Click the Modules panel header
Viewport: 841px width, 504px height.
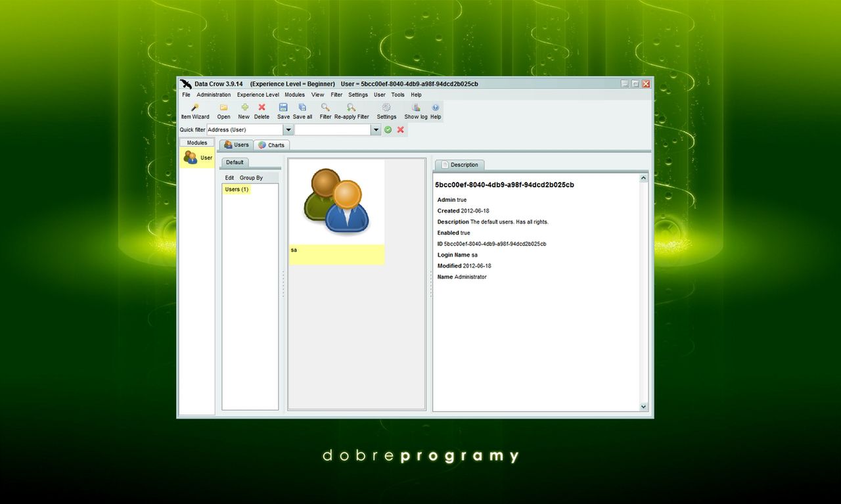197,143
